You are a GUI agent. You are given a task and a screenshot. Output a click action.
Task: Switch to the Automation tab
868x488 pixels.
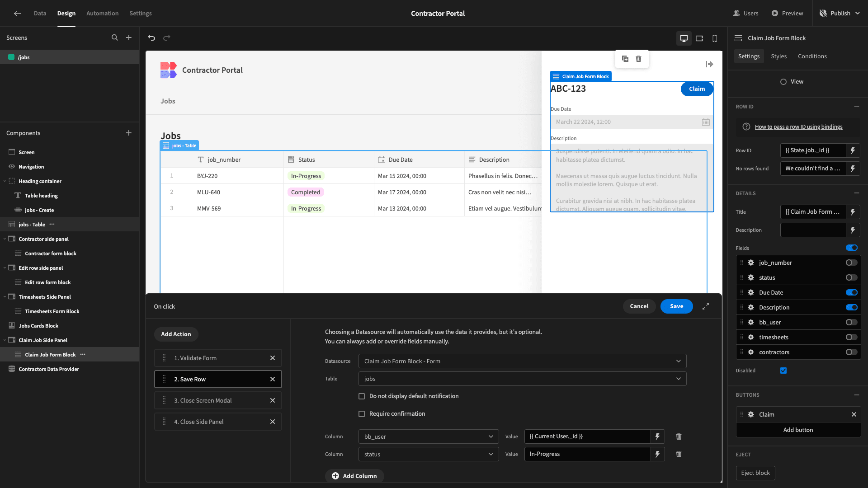(x=103, y=14)
